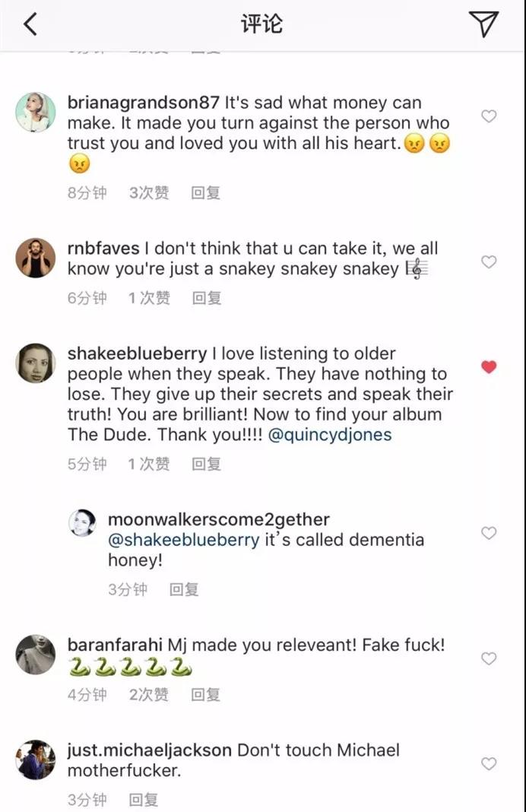
Task: Open rnbfaves' avatar
Action: click(36, 258)
